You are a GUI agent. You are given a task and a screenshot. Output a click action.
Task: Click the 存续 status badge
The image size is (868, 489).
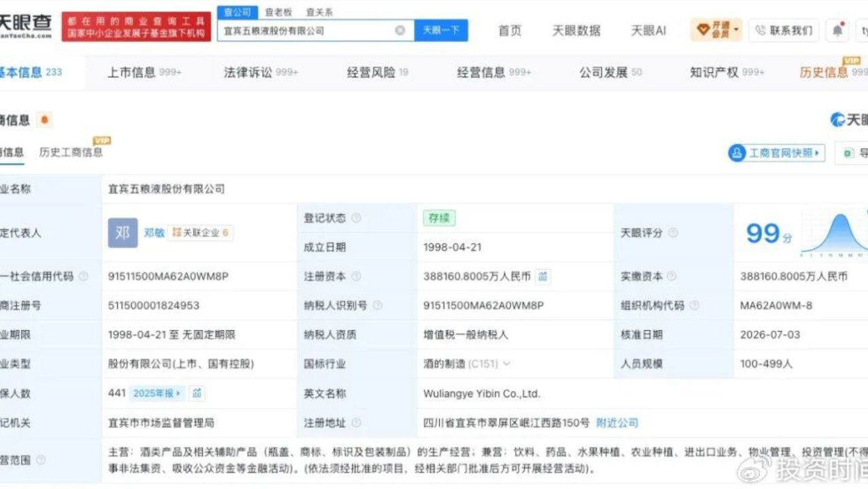[439, 218]
